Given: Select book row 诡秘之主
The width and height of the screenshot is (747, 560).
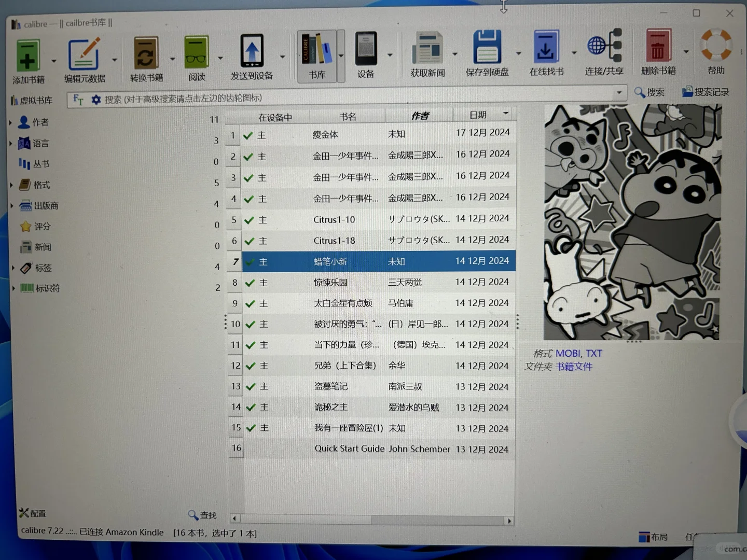Looking at the screenshot, I should pyautogui.click(x=372, y=408).
